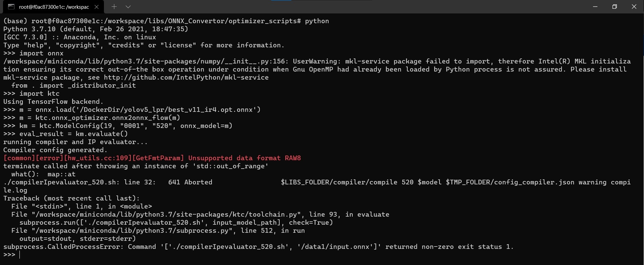Viewport: 644px width, 265px height.
Task: Click the subprocess.CalledProcessError message line
Action: tap(258, 247)
